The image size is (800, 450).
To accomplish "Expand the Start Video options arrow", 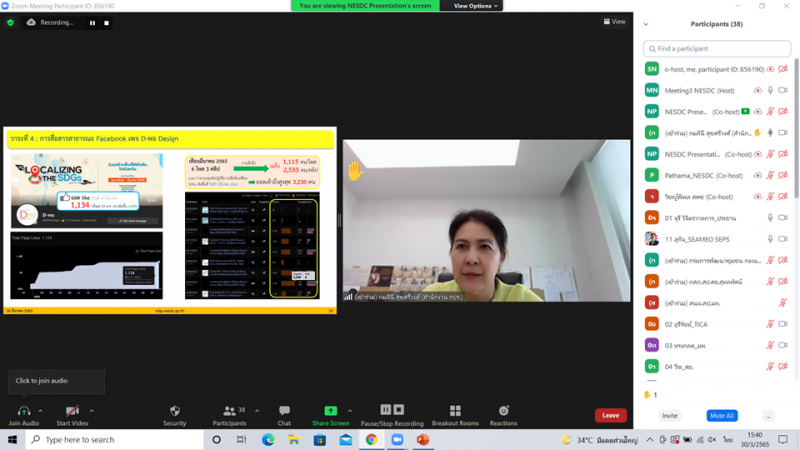I will coord(91,411).
